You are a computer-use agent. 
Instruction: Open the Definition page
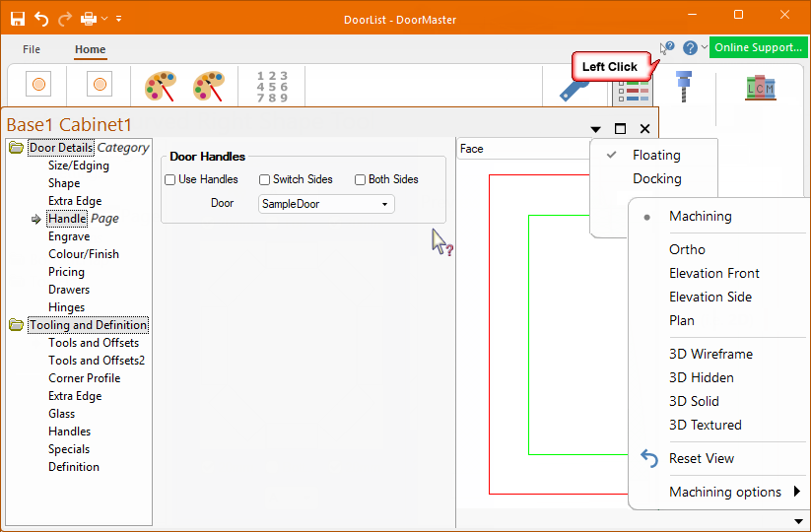point(74,467)
